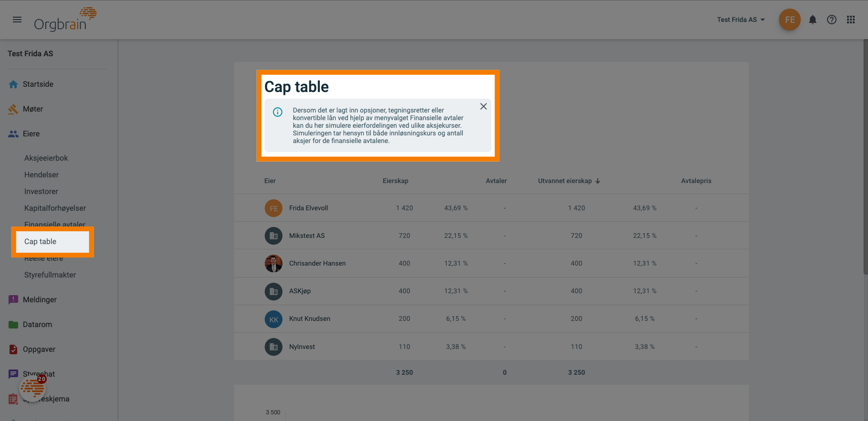The width and height of the screenshot is (868, 421).
Task: Open Kapitalforhøyelser submenu item
Action: (55, 208)
